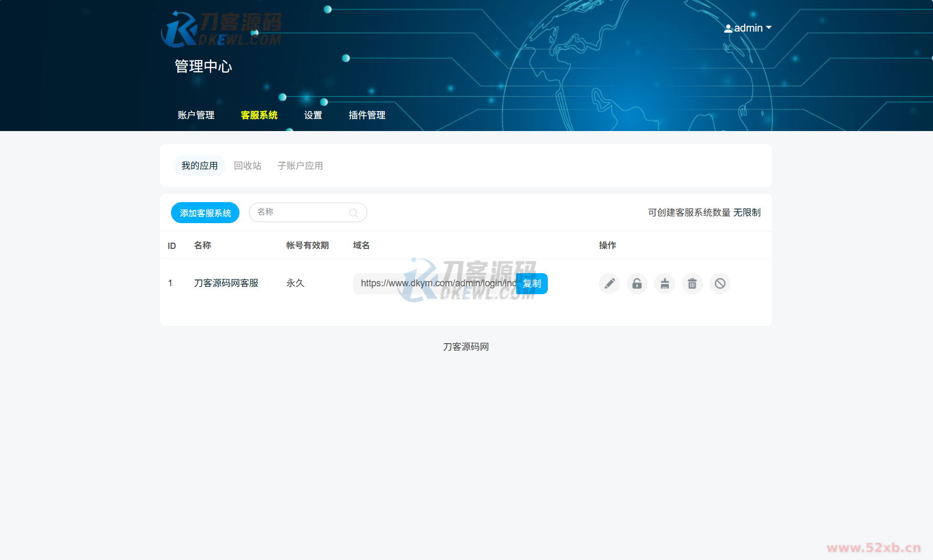Click the magnifier search icon in 名称 field
This screenshot has width=933, height=560.
coord(353,213)
